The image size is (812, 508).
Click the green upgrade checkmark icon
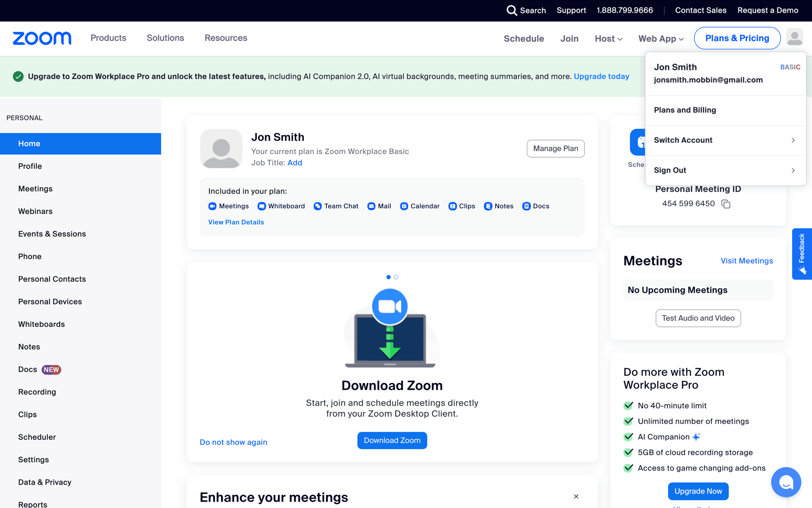click(x=18, y=77)
